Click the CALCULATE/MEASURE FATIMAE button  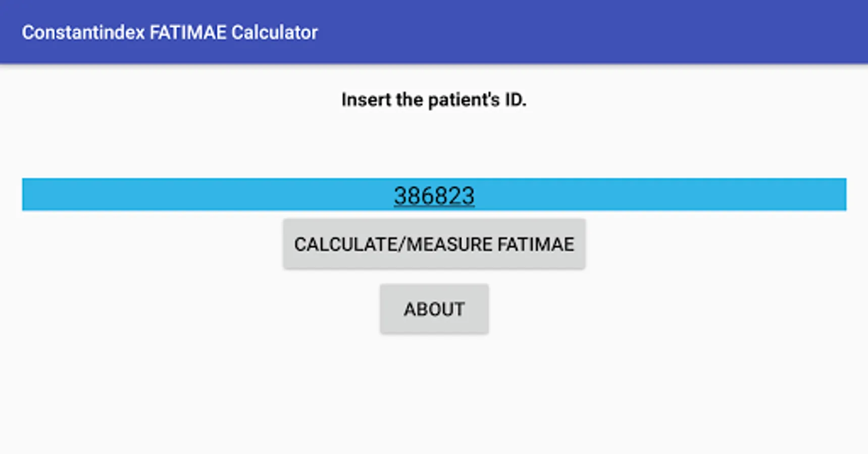tap(434, 244)
